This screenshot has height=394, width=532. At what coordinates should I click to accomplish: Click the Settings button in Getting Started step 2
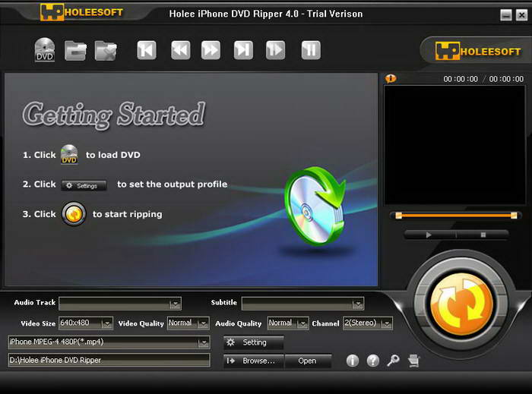[84, 185]
